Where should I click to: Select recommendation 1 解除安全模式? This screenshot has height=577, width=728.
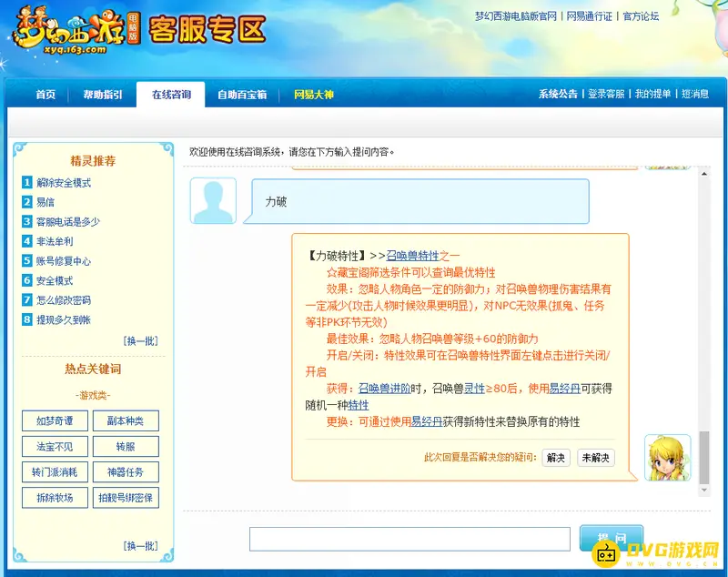pyautogui.click(x=64, y=183)
